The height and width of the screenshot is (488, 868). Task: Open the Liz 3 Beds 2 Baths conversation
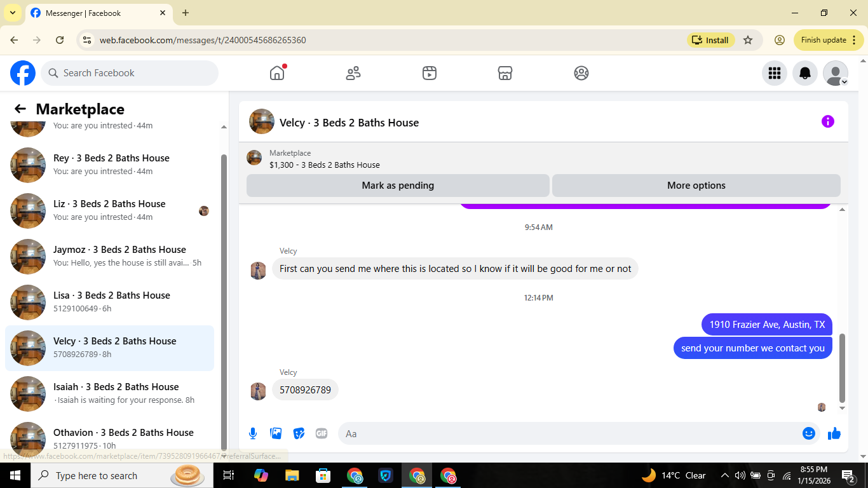(109, 211)
